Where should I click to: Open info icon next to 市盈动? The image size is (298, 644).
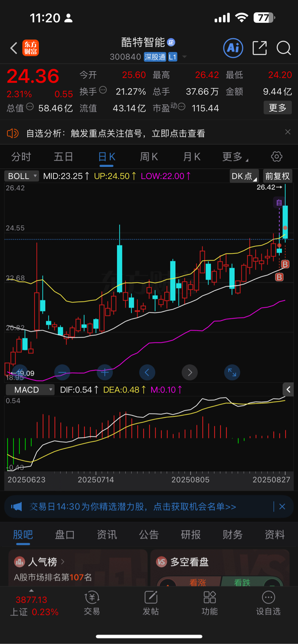click(181, 107)
